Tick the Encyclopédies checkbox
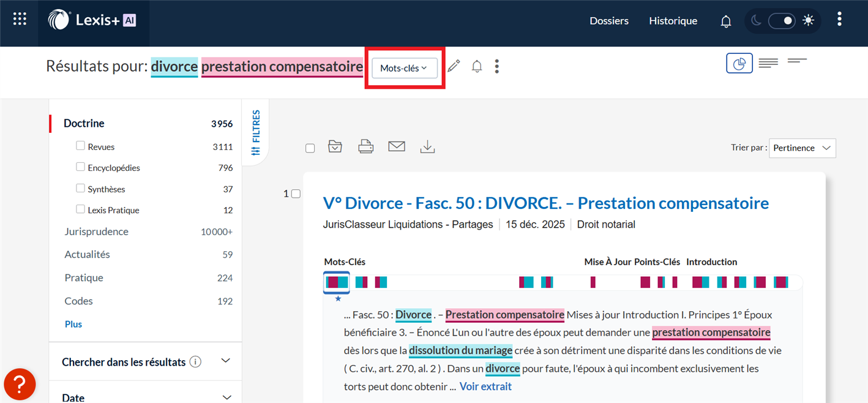 click(x=80, y=167)
